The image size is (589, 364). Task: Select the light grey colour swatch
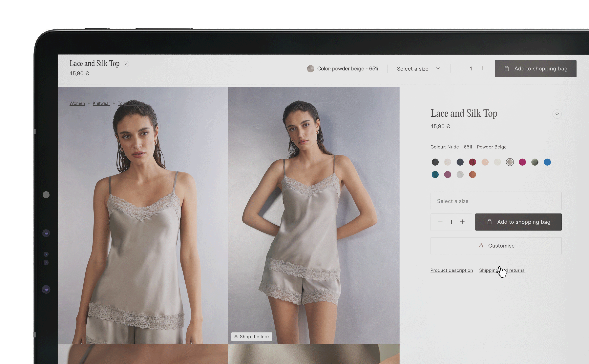click(x=460, y=174)
